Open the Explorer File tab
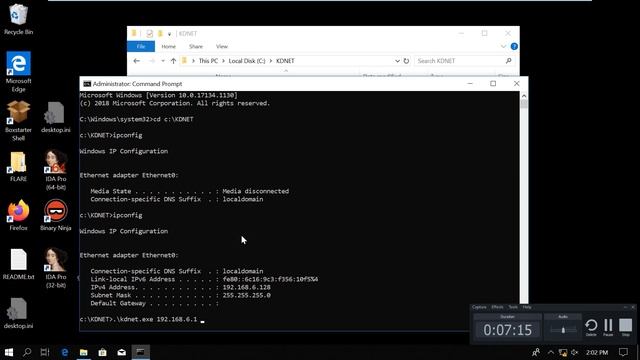This screenshot has width=640, height=360. (x=141, y=47)
